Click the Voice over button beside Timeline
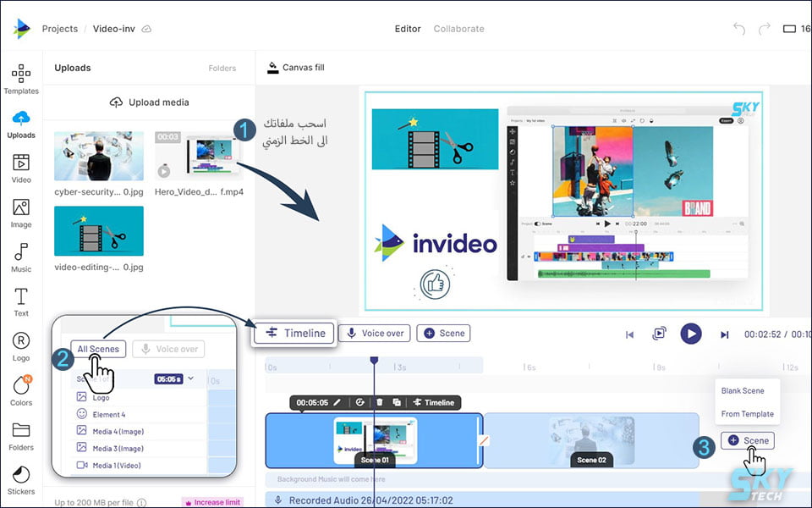The width and height of the screenshot is (812, 508). pyautogui.click(x=375, y=334)
